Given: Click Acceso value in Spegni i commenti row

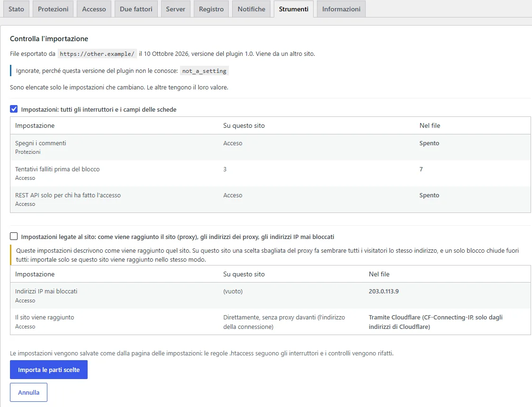Looking at the screenshot, I should 233,143.
